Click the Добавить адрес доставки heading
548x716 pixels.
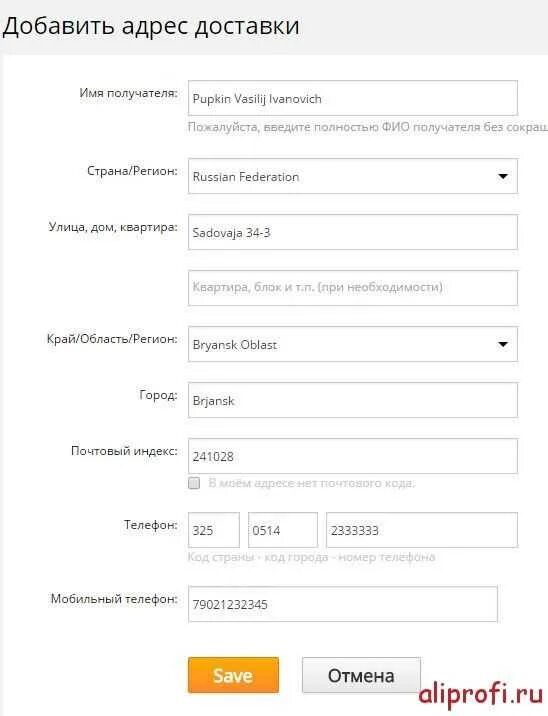(151, 26)
